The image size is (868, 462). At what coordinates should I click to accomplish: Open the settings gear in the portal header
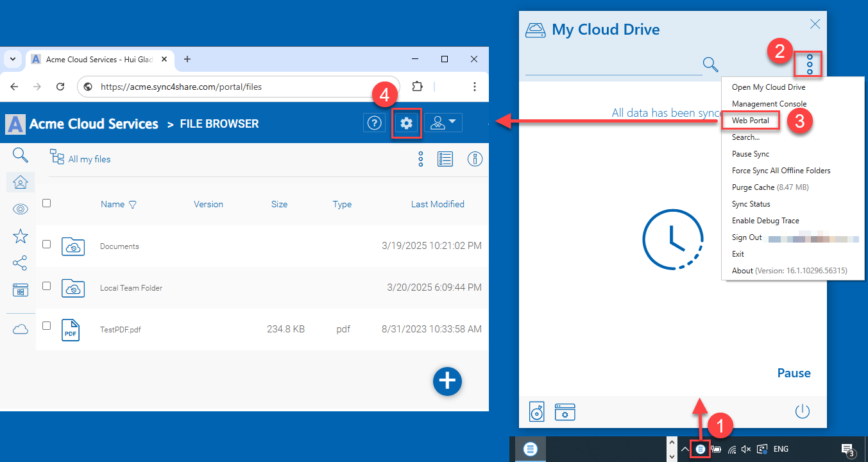pos(406,123)
